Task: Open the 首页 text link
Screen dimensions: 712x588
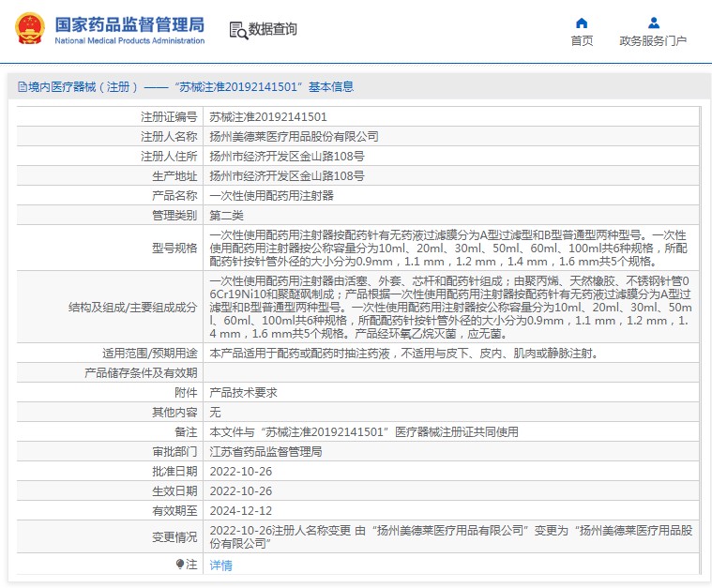Action: (582, 40)
